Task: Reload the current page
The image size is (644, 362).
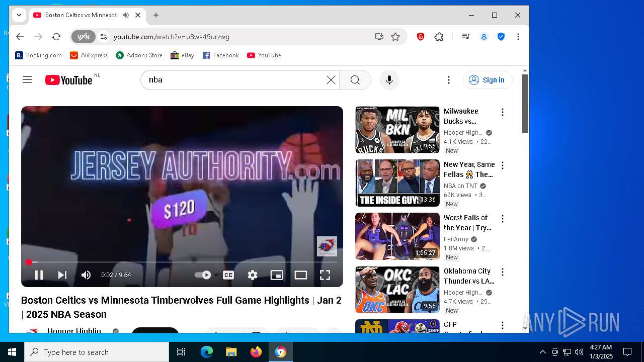Action: pyautogui.click(x=56, y=37)
